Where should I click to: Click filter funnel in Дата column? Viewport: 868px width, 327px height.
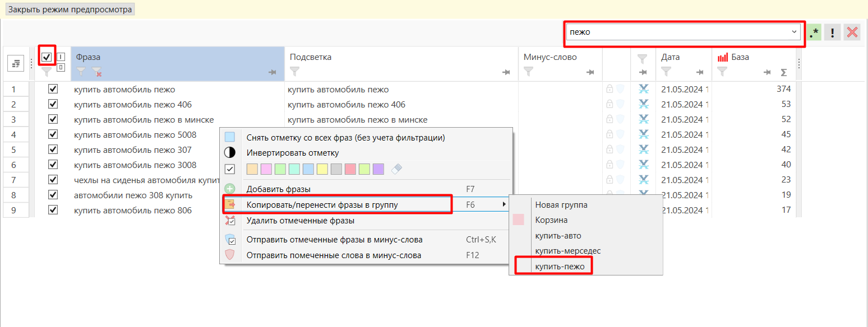[x=666, y=72]
